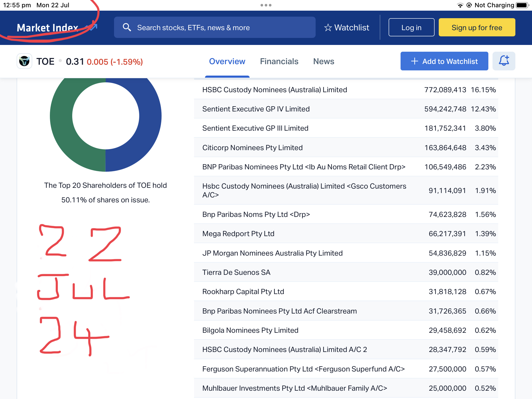Select Hsbc Custody Nominees Gsco Customers row

346,190
